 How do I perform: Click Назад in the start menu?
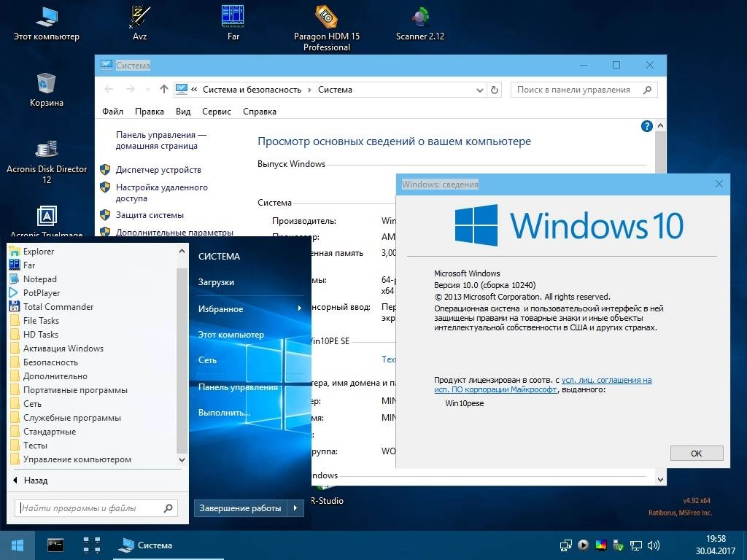31,481
